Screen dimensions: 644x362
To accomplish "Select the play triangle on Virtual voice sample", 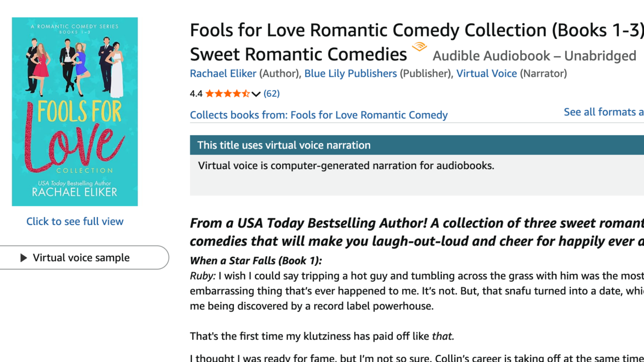I will [23, 257].
